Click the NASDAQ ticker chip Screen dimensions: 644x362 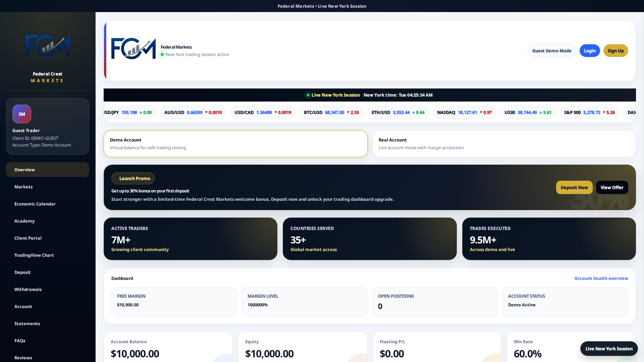tap(464, 112)
